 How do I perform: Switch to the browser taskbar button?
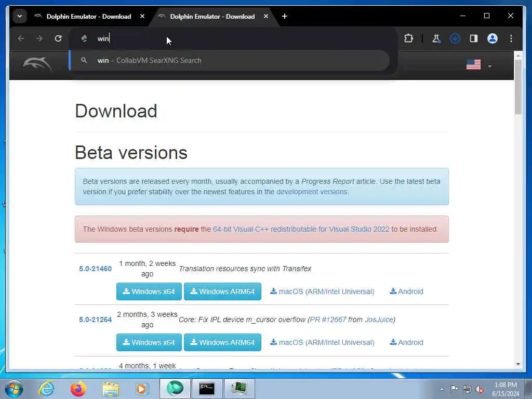(x=175, y=389)
